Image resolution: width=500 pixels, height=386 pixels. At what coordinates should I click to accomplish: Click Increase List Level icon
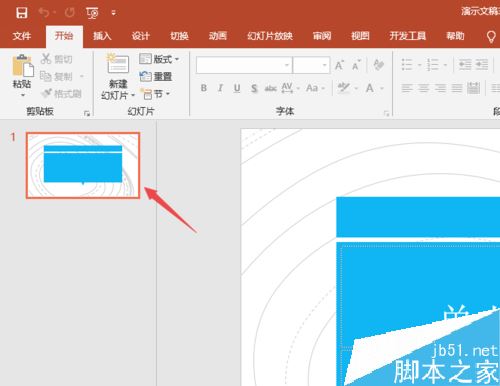tap(482, 65)
